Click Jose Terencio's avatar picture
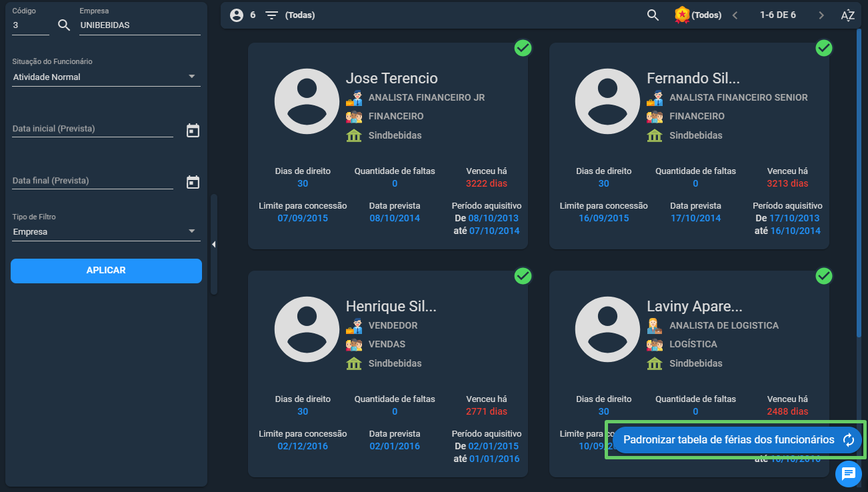Image resolution: width=868 pixels, height=492 pixels. coord(307,101)
